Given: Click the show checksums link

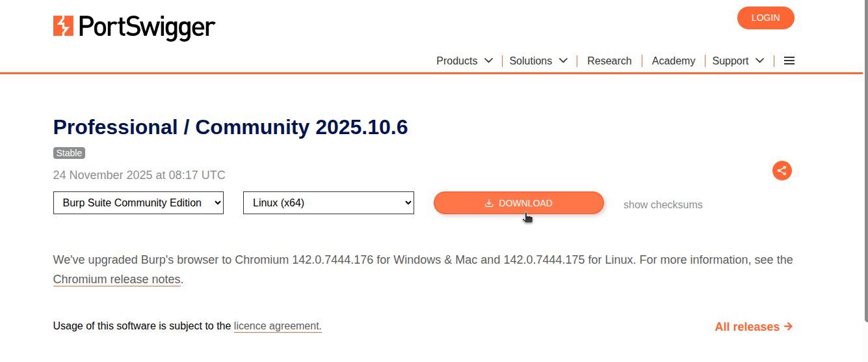Looking at the screenshot, I should 663,204.
